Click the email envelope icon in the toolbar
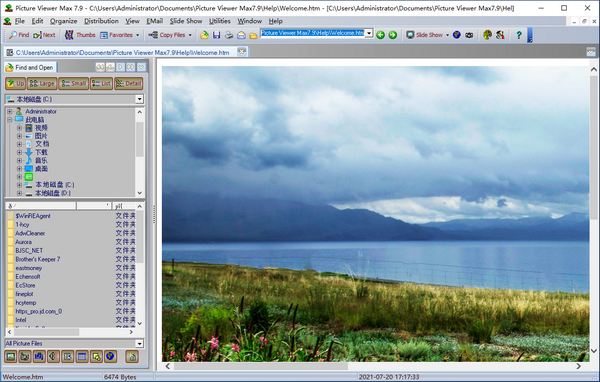Image resolution: width=600 pixels, height=382 pixels. [x=241, y=35]
